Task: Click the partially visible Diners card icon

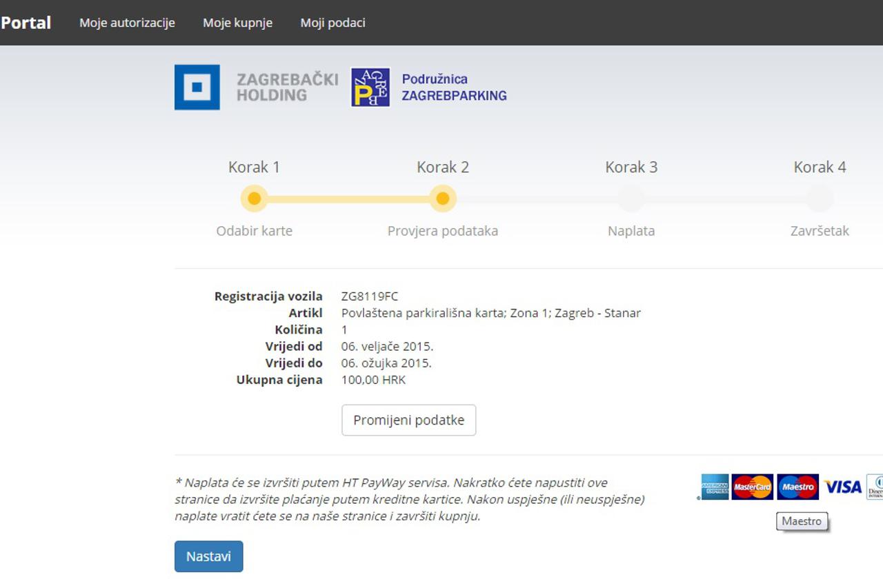Action: tap(875, 487)
